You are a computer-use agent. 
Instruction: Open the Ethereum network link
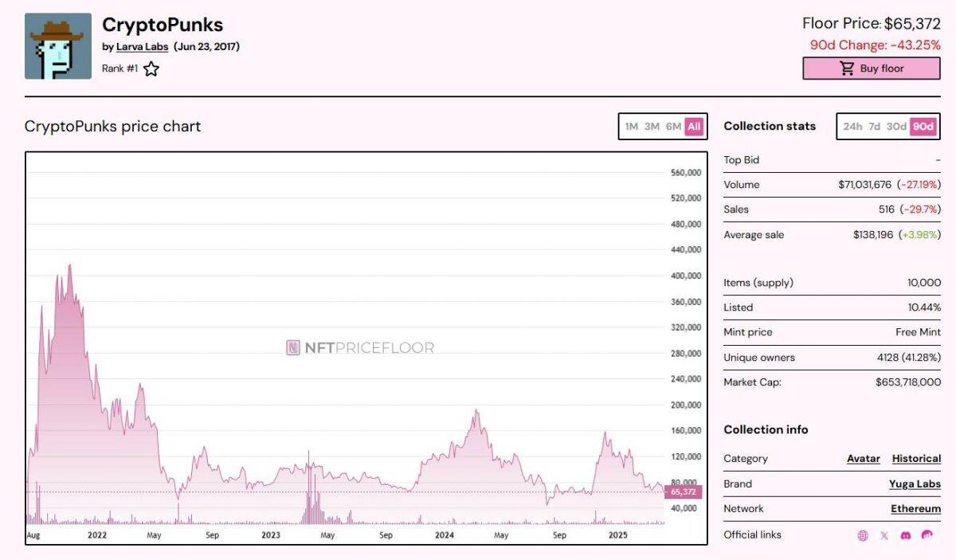[x=915, y=509]
